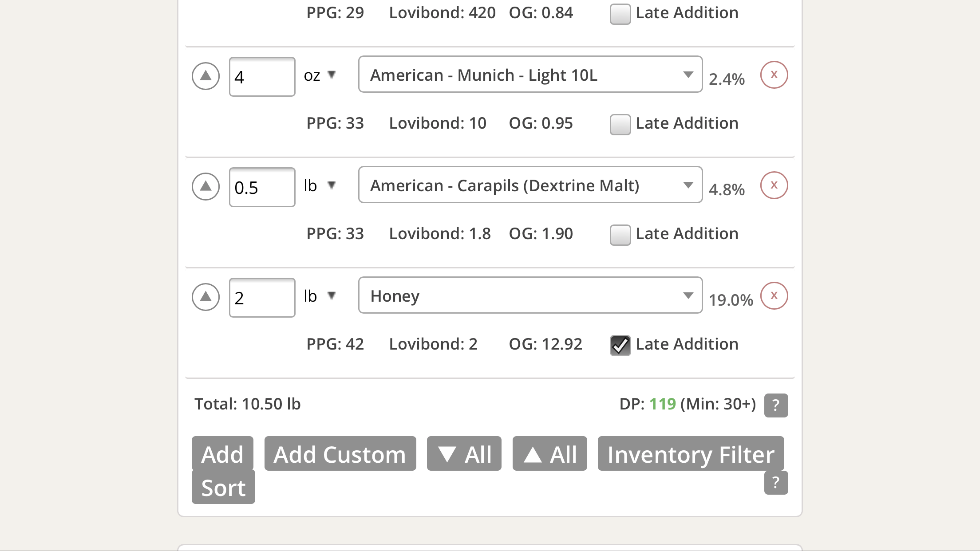Uncheck Late Addition for Honey
The width and height of the screenshot is (980, 551).
coord(620,345)
